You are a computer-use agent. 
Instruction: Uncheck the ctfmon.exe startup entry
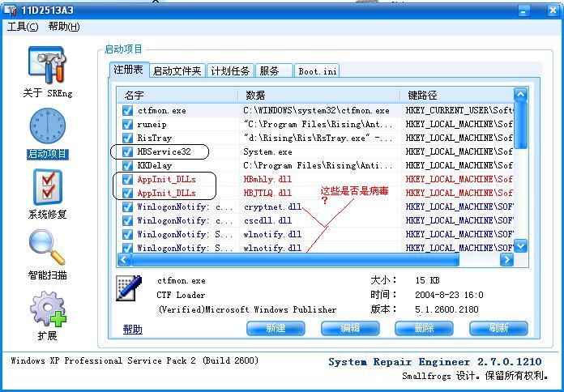tap(127, 110)
